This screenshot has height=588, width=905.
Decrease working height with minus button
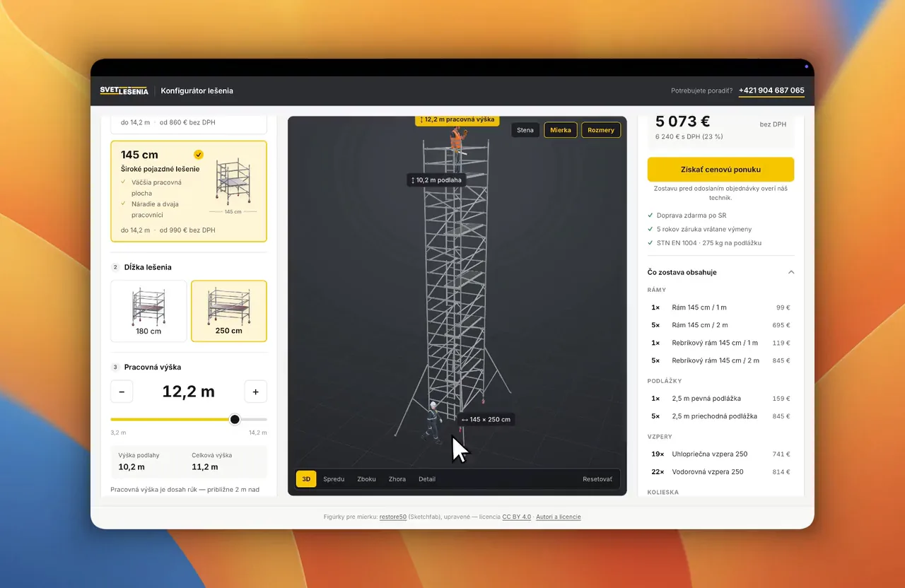pyautogui.click(x=122, y=392)
